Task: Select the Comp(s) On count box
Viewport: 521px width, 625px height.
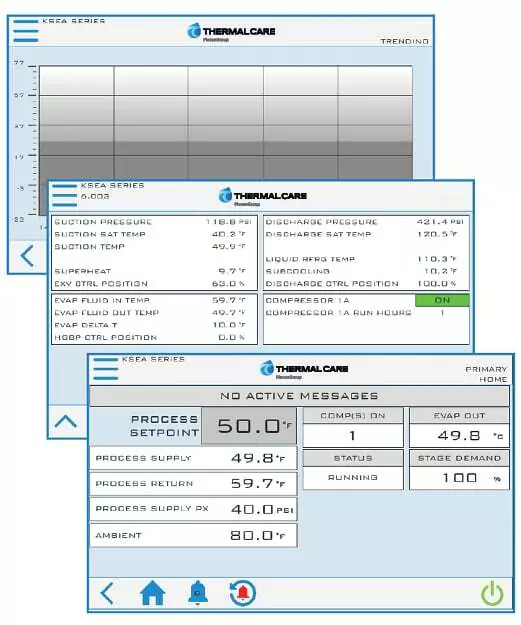Action: coord(353,435)
